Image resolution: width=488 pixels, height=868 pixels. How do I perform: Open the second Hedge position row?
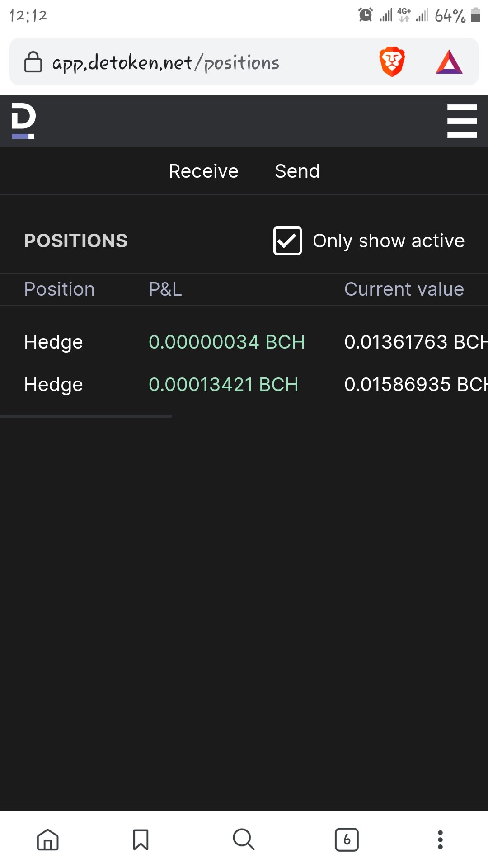(244, 384)
